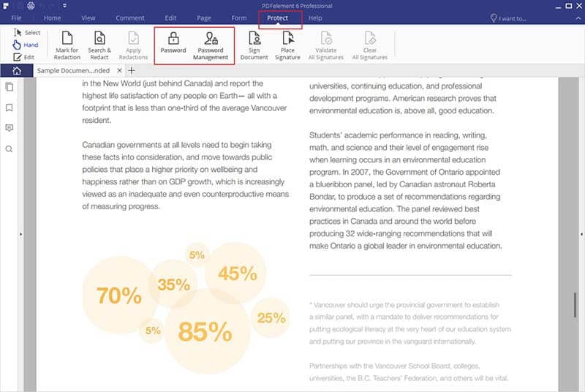This screenshot has height=392, width=585.
Task: Click the print icon in title bar
Action: tap(31, 6)
